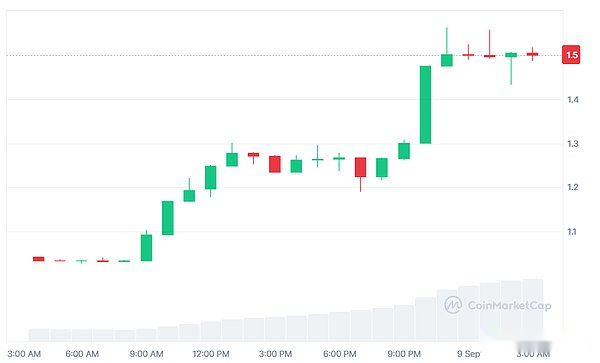Click the 3:00 PM time axis label

pos(275,354)
